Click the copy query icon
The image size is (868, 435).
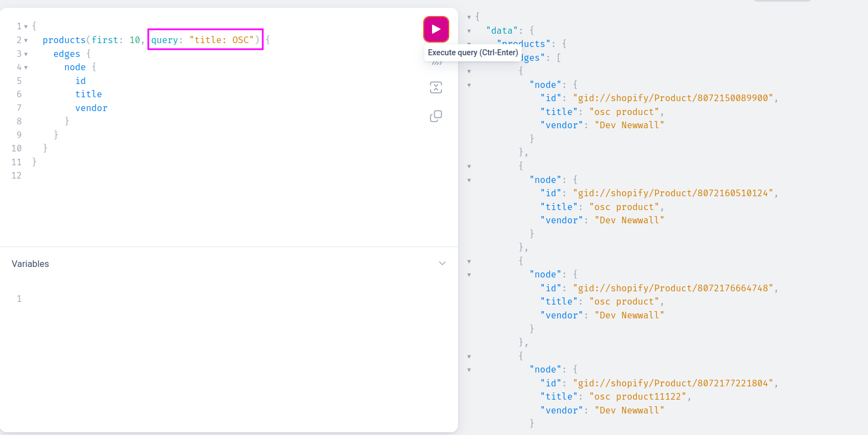coord(436,116)
